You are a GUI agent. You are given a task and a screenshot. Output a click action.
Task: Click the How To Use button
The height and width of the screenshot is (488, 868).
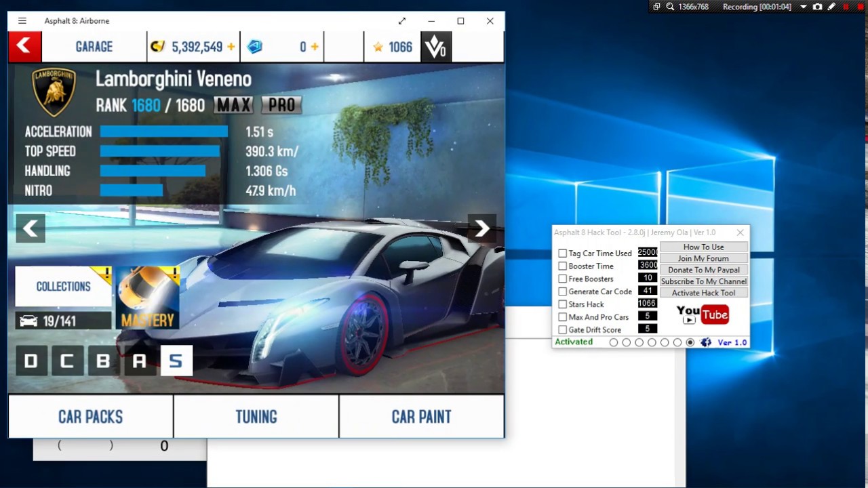[704, 247]
